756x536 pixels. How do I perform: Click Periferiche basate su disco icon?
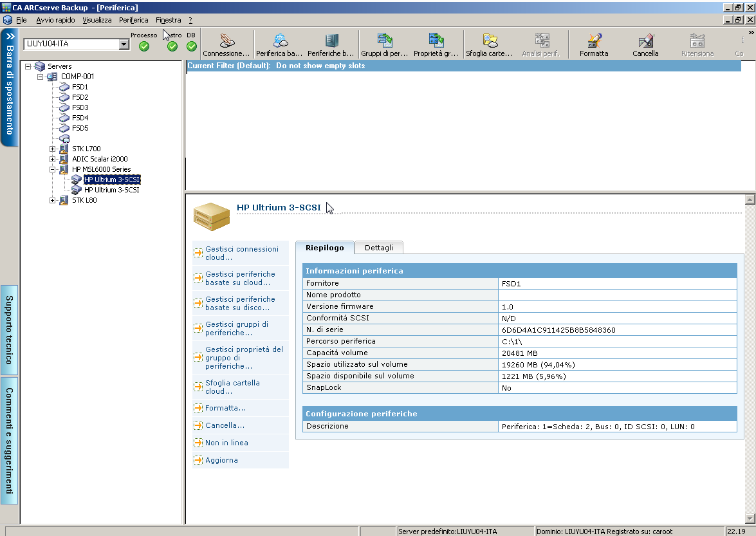pos(331,42)
